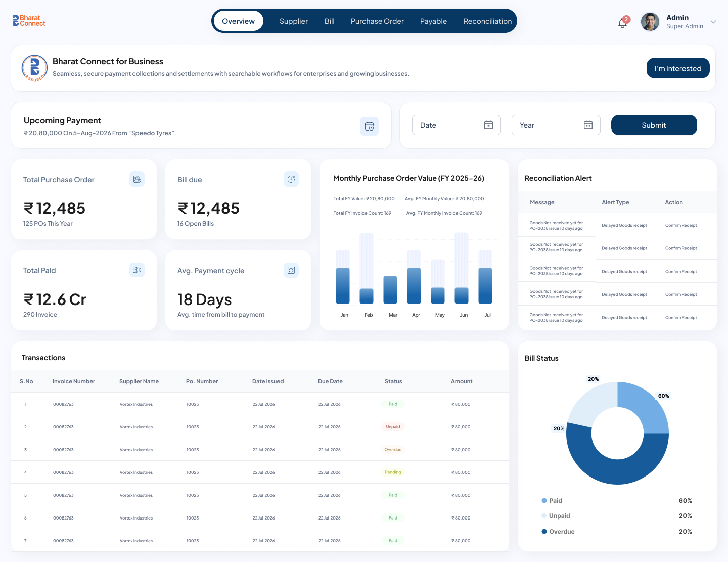
Task: Click the ₹12.6 Cr Total Paid value
Action: [x=55, y=299]
